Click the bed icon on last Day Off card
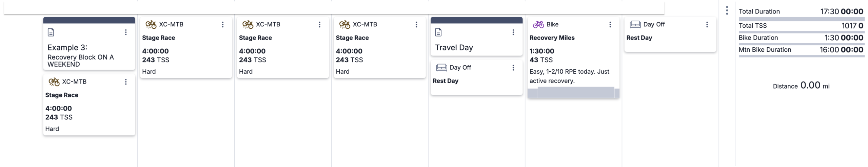Screen dimensions: 868x167 click(635, 24)
